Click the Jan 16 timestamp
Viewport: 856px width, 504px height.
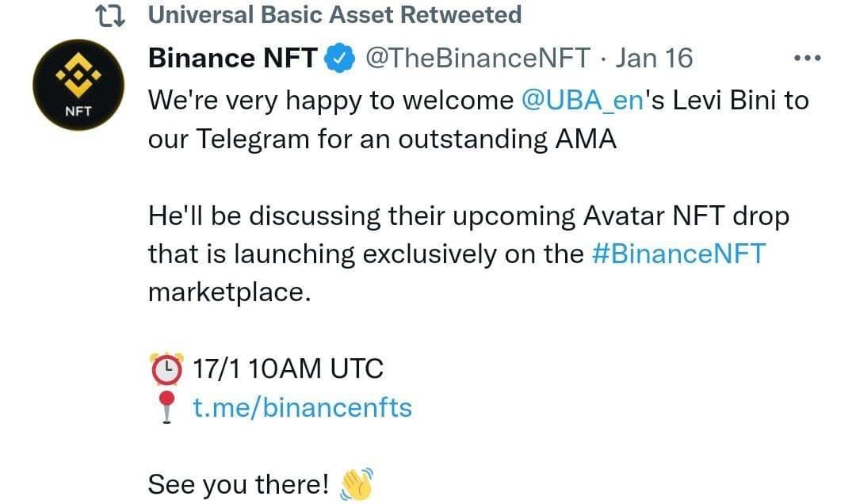pos(653,58)
